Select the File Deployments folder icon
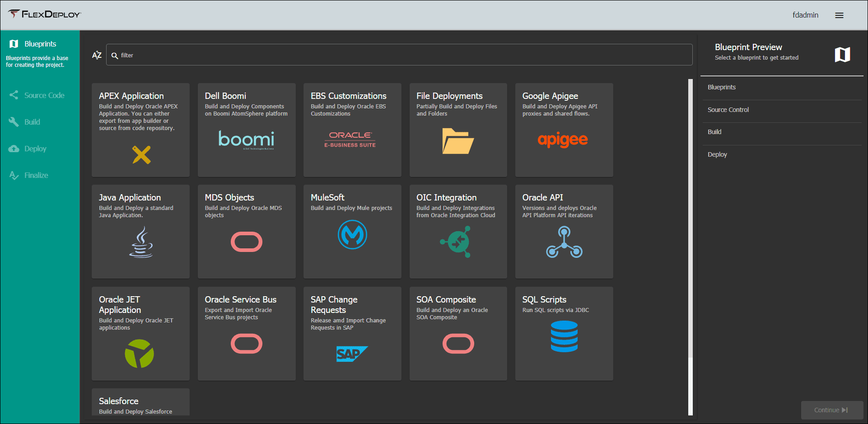Viewport: 868px width, 424px height. [458, 141]
